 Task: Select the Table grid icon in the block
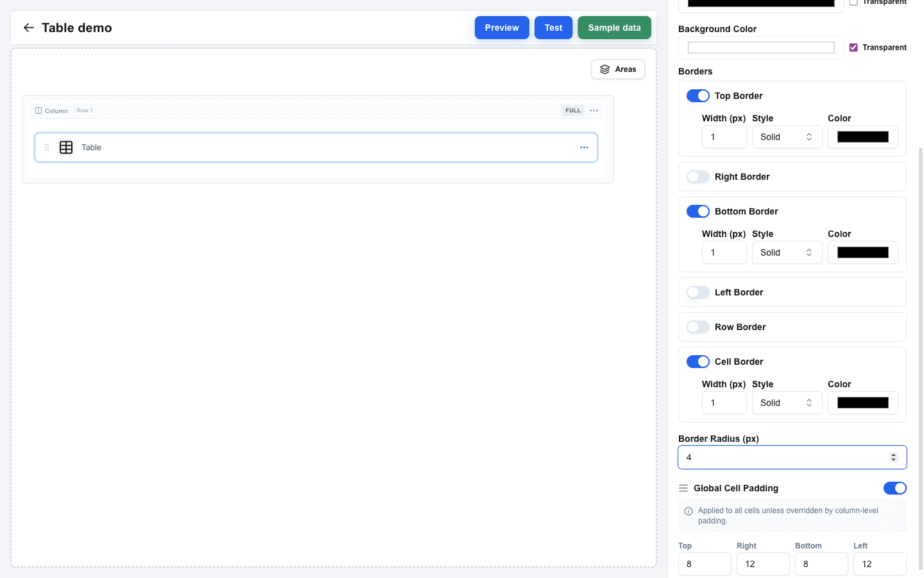tap(66, 147)
